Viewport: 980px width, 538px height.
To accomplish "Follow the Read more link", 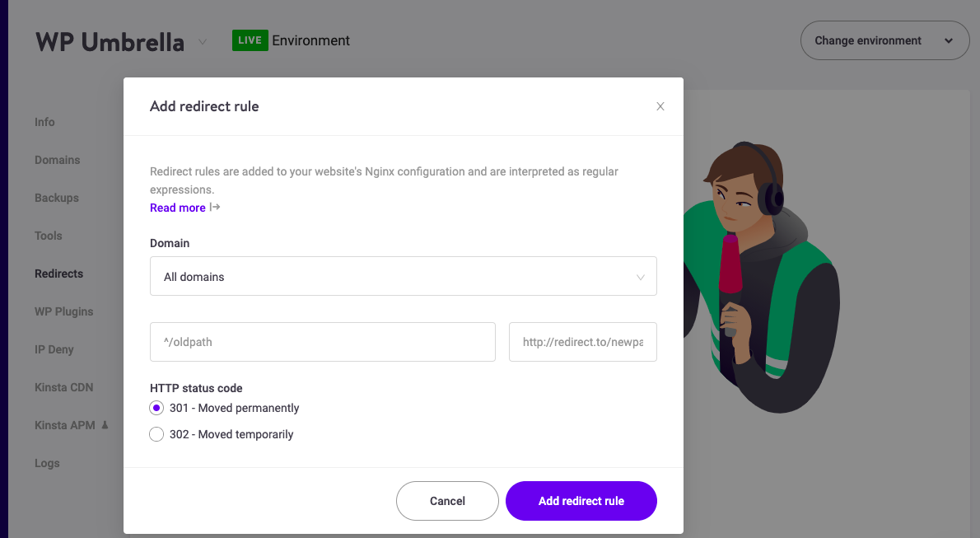I will click(178, 208).
